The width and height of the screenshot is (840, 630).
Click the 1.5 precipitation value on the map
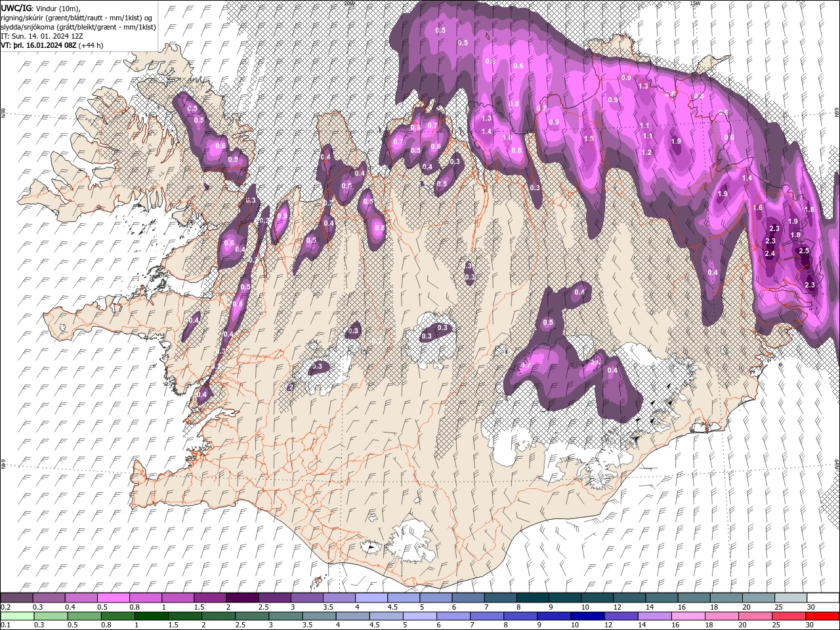point(589,138)
